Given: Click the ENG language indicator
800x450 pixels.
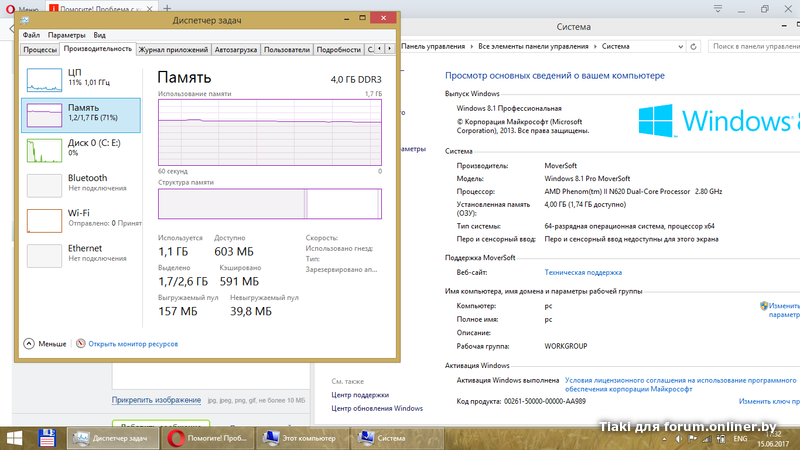Looking at the screenshot, I should click(x=740, y=439).
